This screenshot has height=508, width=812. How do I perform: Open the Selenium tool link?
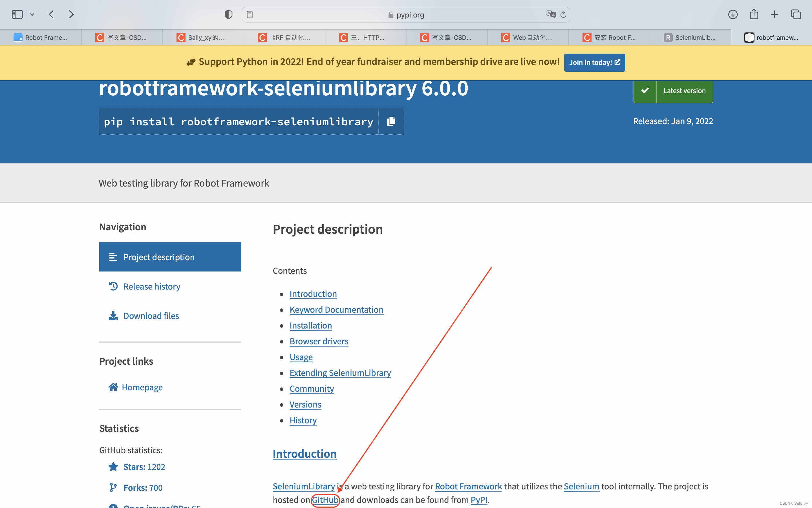pyautogui.click(x=581, y=486)
